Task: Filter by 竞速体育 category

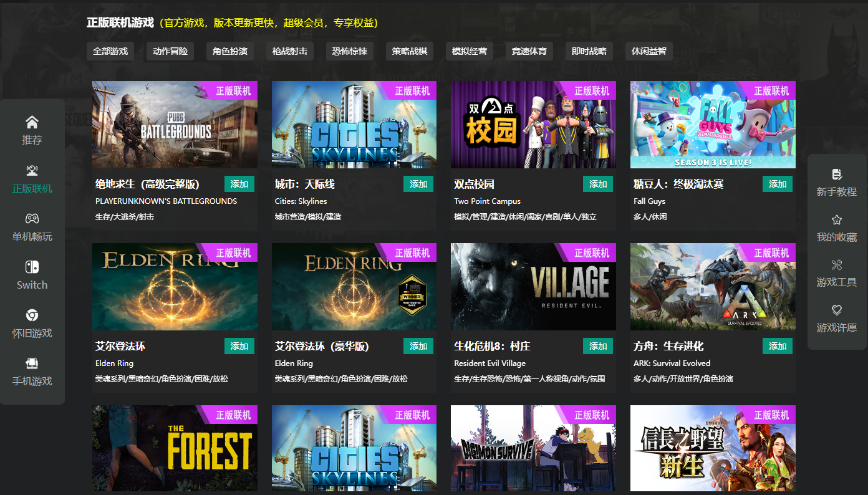Action: 529,51
